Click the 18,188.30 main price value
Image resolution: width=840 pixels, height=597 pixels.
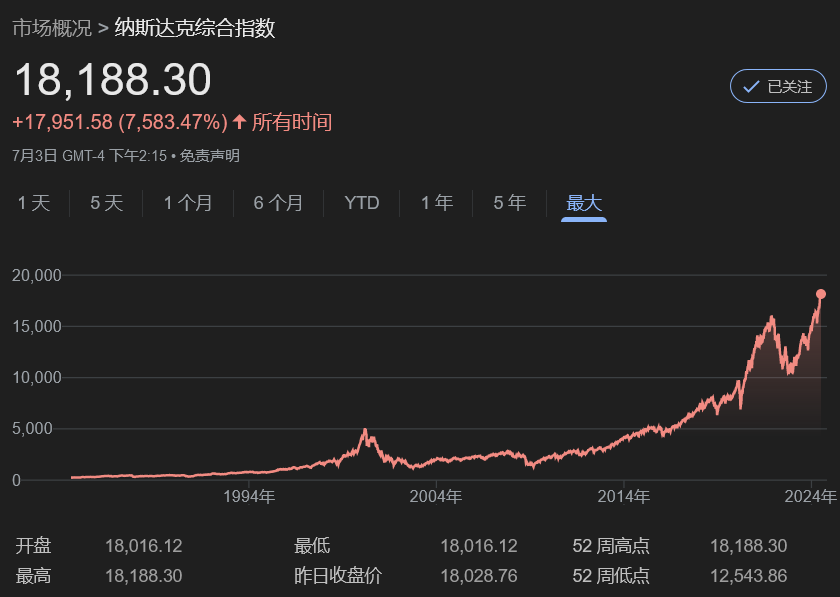click(x=113, y=80)
